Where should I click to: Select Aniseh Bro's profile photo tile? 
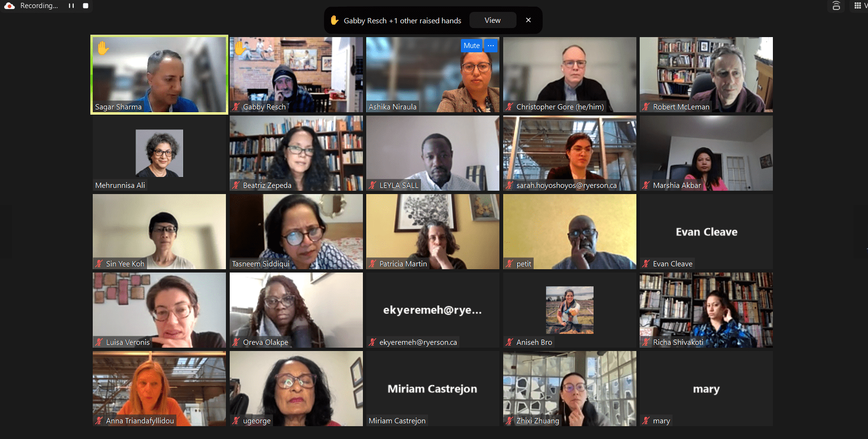570,310
